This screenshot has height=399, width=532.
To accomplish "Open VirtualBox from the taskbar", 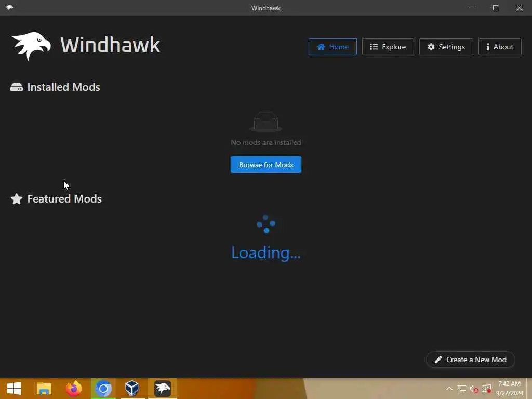I will (x=132, y=389).
